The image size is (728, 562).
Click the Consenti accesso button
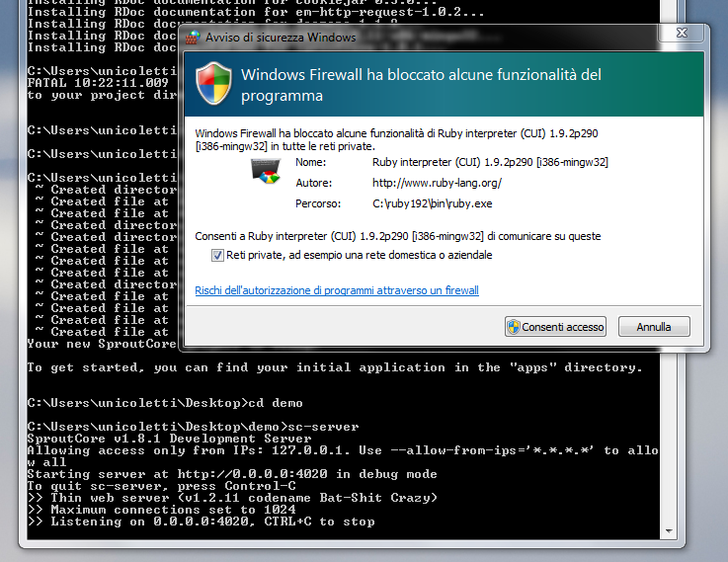(555, 327)
